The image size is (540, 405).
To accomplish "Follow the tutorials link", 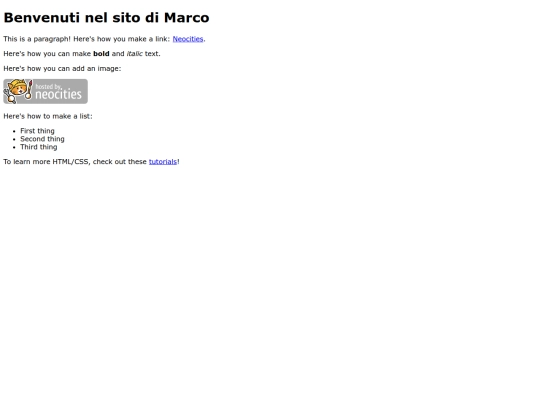I will coord(163,162).
